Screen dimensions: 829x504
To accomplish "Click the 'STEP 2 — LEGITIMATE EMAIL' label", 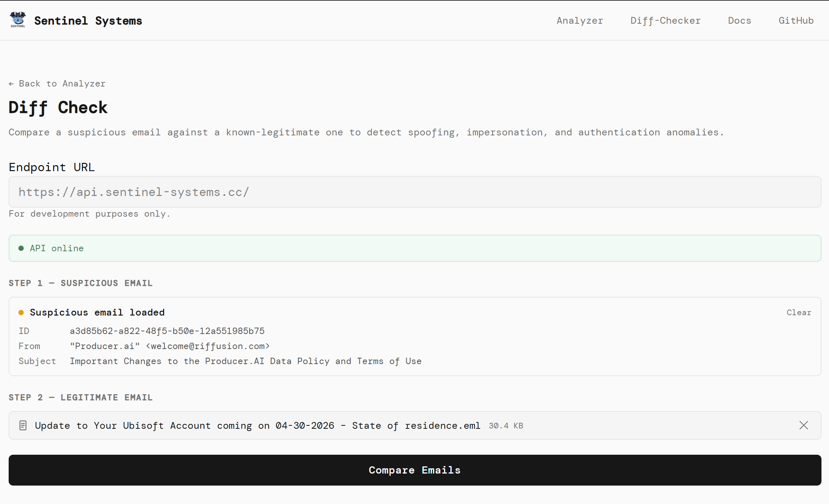I will 81,398.
